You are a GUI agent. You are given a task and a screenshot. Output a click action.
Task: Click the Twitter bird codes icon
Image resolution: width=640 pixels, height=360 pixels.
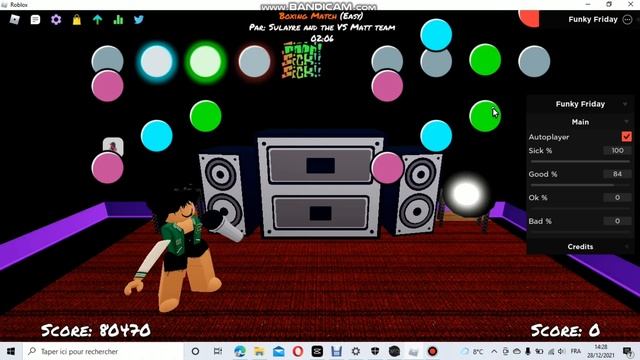point(139,19)
